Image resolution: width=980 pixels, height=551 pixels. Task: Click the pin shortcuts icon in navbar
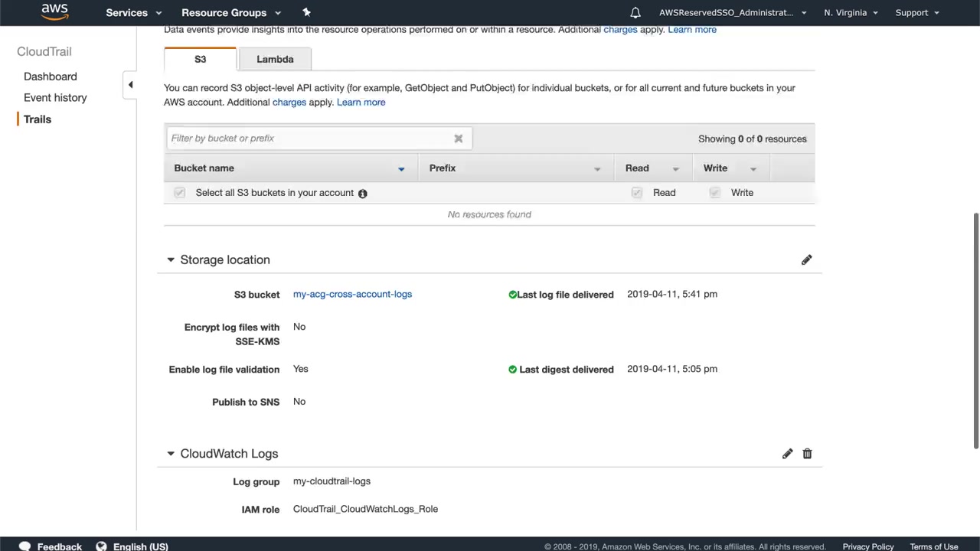pos(306,12)
